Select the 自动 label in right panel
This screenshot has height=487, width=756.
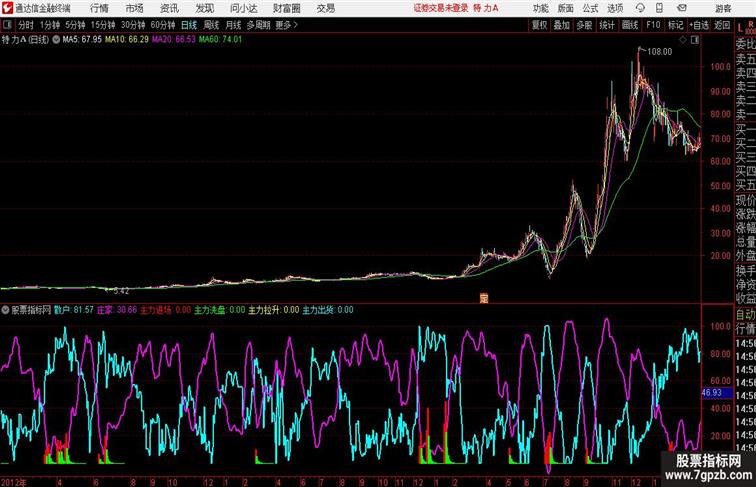(745, 314)
